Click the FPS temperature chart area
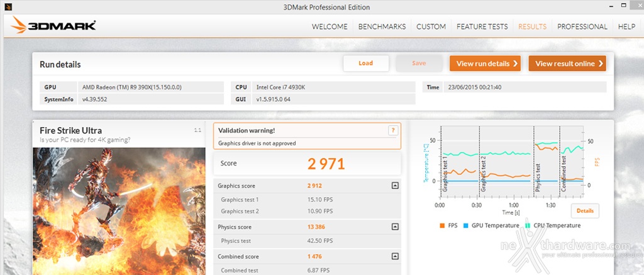 (512, 162)
